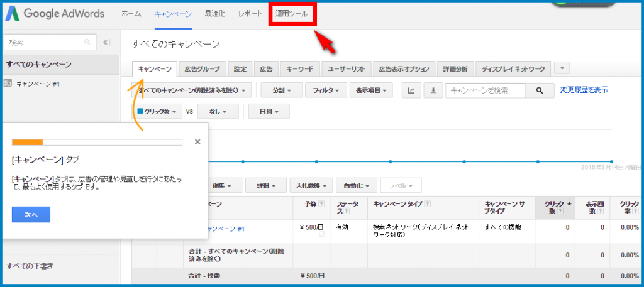
Task: Open the 表示項目 dropdown
Action: point(371,90)
